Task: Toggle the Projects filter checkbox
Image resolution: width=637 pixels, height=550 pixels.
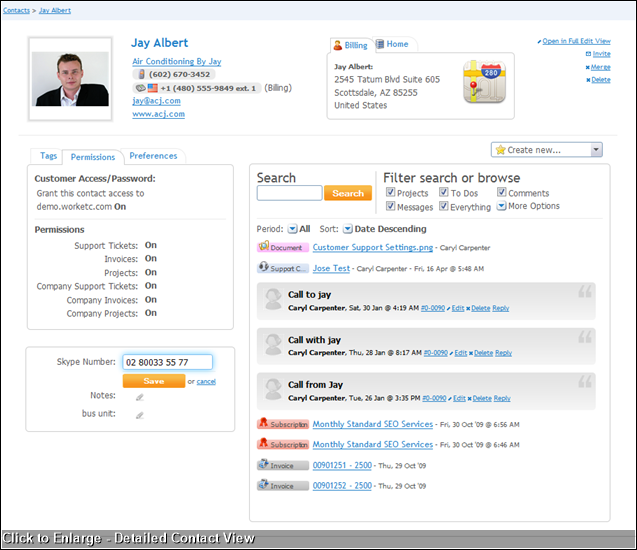Action: tap(390, 193)
